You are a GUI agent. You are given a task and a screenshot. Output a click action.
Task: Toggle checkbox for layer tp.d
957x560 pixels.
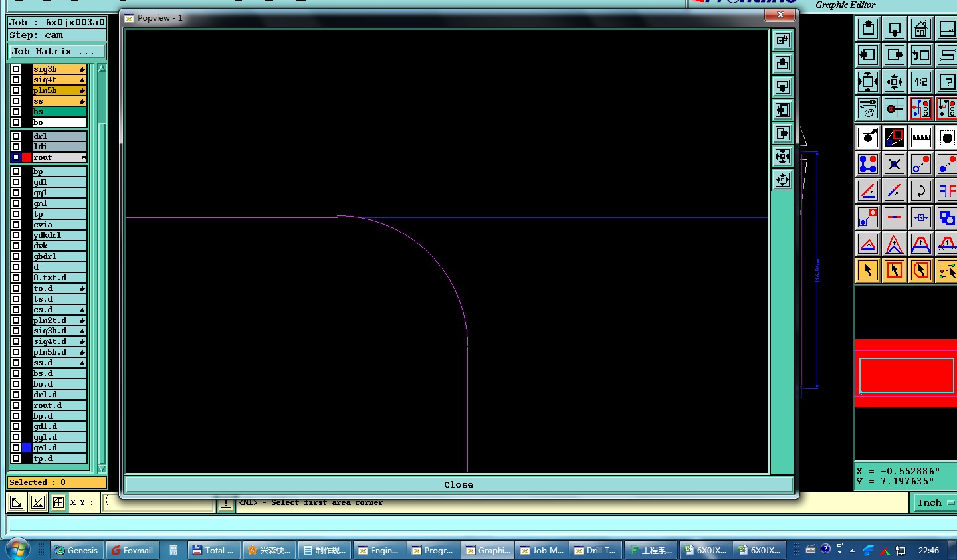(x=16, y=458)
